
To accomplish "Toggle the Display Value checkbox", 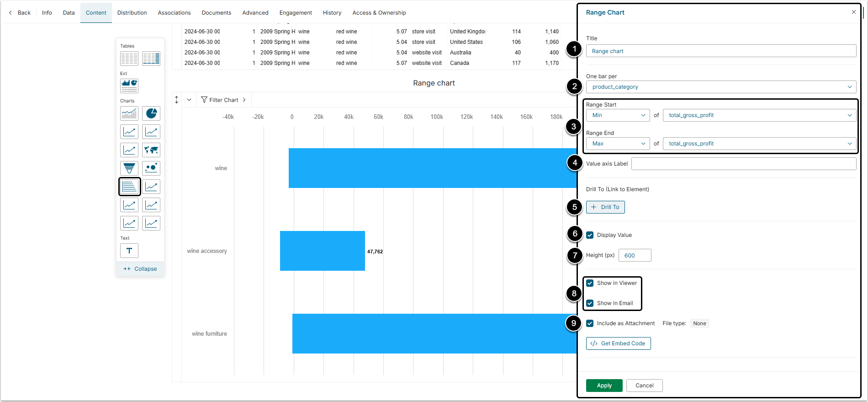I will pyautogui.click(x=590, y=235).
